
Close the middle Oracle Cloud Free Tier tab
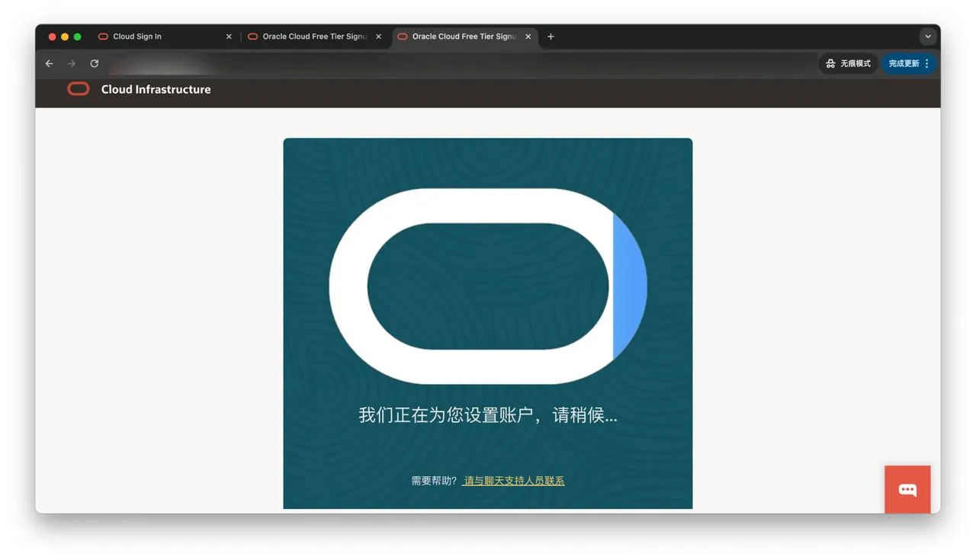(x=378, y=37)
